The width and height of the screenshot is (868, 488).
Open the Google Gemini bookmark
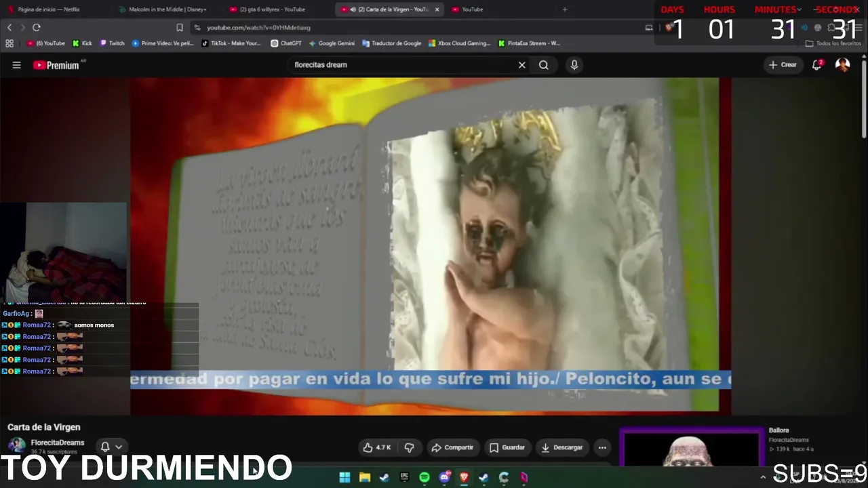[x=332, y=43]
